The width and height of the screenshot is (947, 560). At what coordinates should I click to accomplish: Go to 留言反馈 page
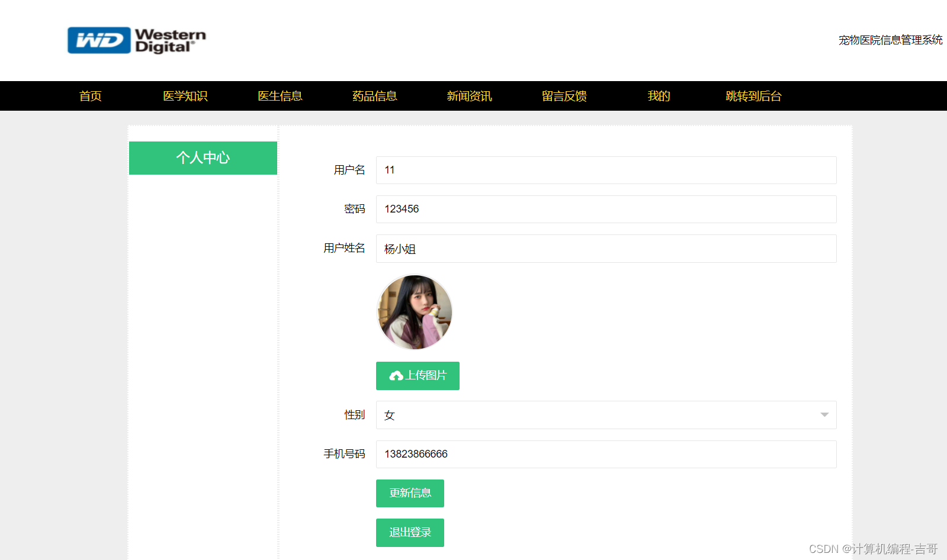(564, 96)
